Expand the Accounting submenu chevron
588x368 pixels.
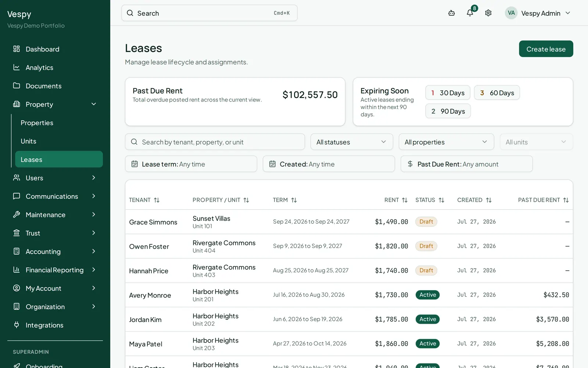(94, 251)
